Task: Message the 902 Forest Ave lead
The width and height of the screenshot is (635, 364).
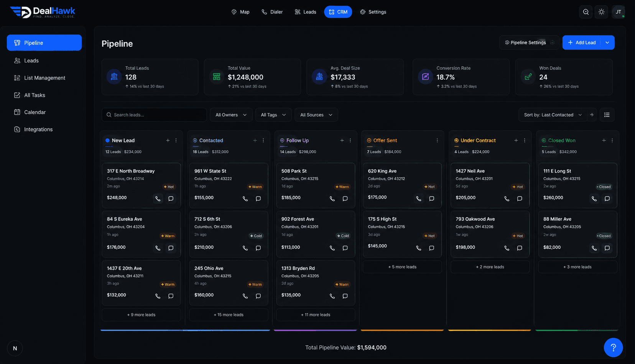Action: (x=345, y=248)
